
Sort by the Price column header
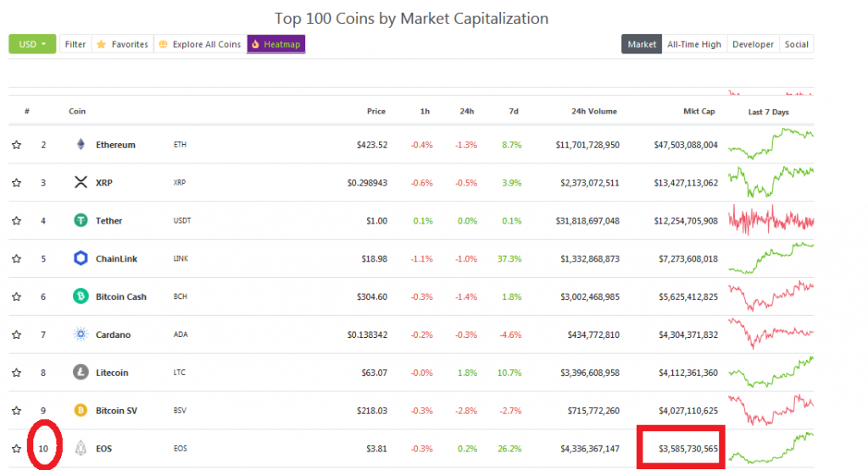[x=376, y=111]
